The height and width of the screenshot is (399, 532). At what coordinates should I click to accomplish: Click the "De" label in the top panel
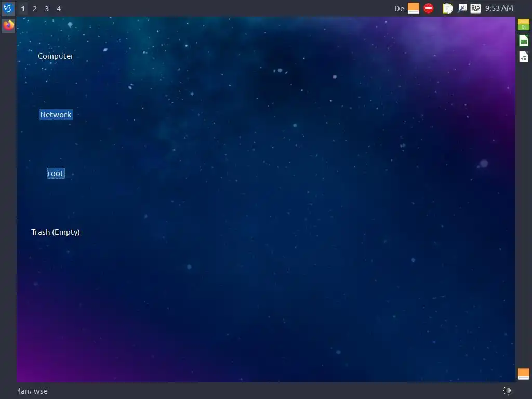click(400, 8)
